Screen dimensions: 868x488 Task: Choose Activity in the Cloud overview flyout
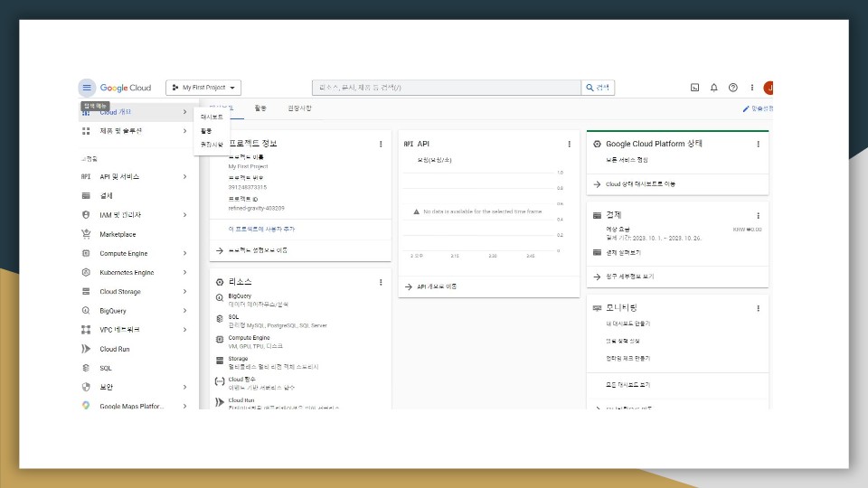[206, 131]
